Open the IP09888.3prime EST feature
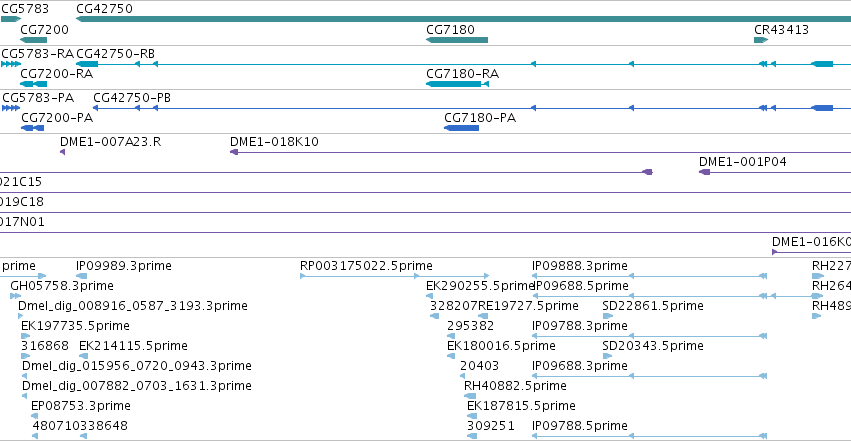851x441 pixels. coord(649,276)
